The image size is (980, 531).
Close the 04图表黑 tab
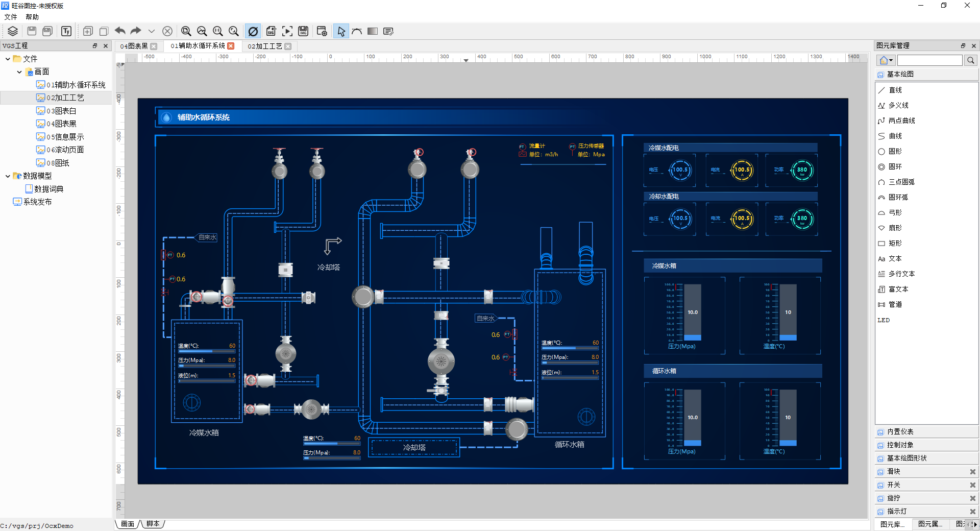(x=154, y=46)
